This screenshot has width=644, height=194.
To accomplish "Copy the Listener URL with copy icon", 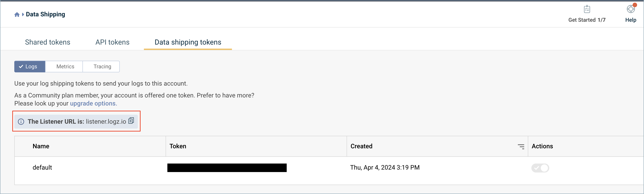I will [131, 121].
